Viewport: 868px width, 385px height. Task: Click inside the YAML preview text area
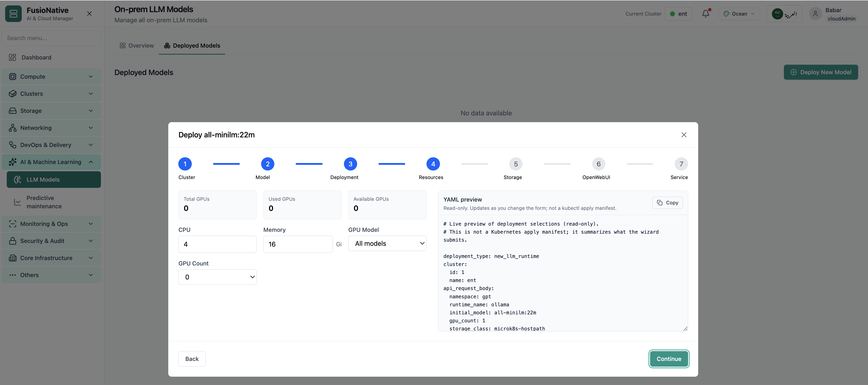(563, 273)
